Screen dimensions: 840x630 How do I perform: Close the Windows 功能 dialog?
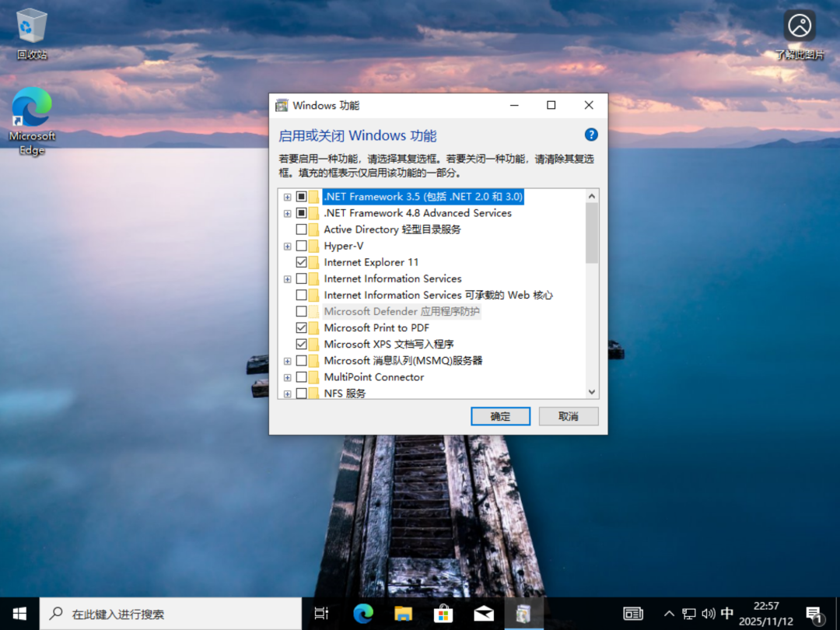589,106
